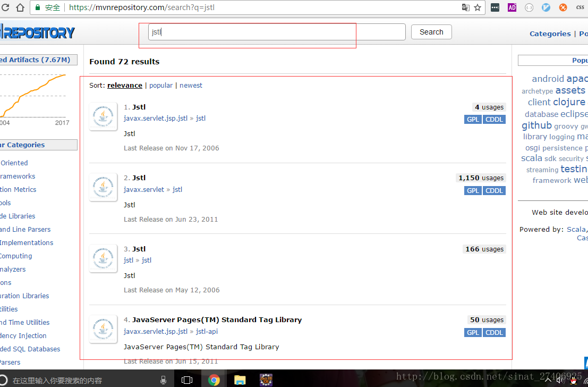The height and width of the screenshot is (387, 588).
Task: Open the 50 usages badge
Action: pos(487,320)
